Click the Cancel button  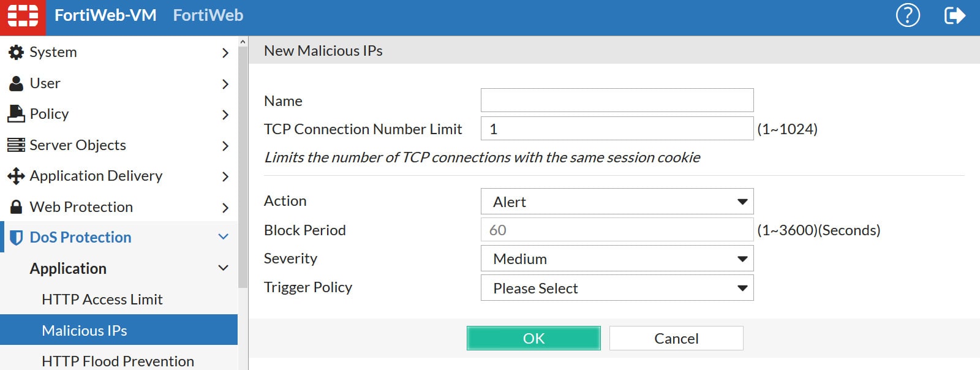click(676, 338)
